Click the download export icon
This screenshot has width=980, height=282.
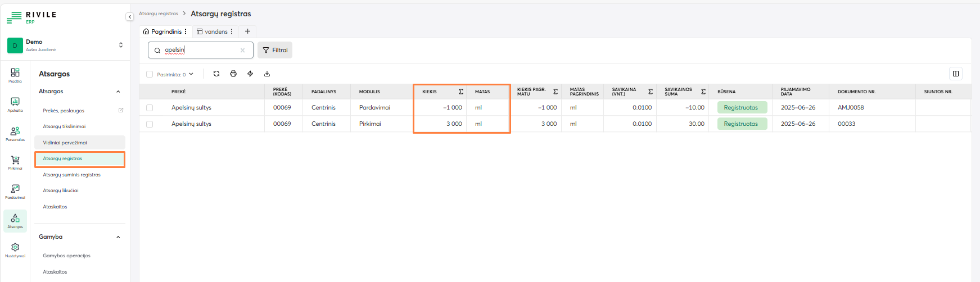(x=267, y=74)
